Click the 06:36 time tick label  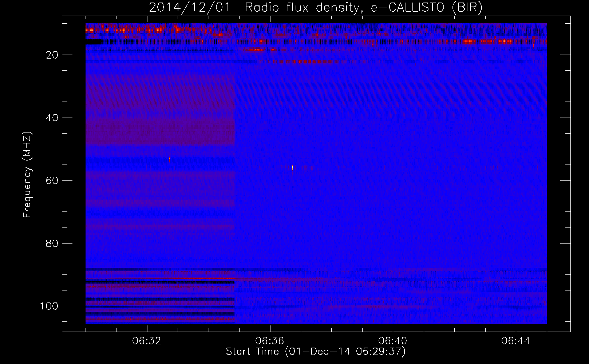click(270, 341)
